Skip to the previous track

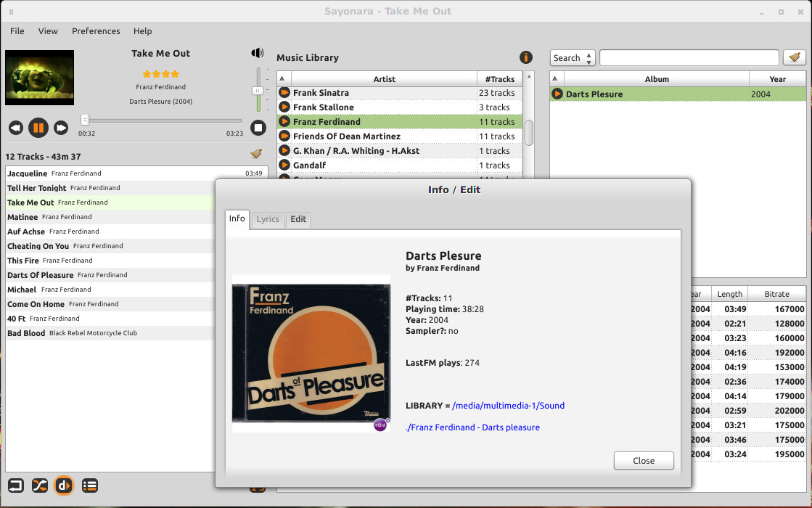click(x=15, y=128)
